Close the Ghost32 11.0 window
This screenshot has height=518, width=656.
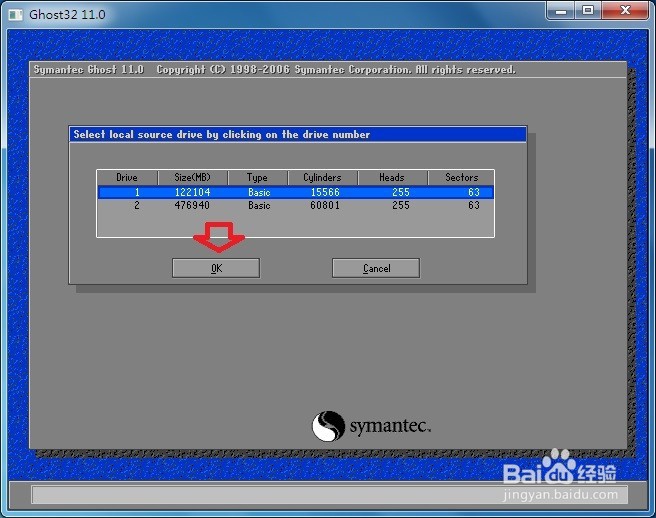coord(625,10)
